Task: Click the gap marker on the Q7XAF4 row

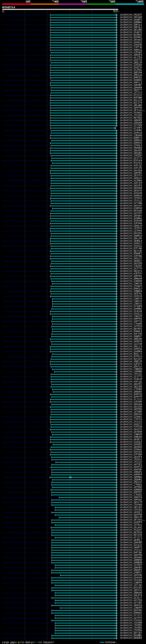Action: [116, 128]
